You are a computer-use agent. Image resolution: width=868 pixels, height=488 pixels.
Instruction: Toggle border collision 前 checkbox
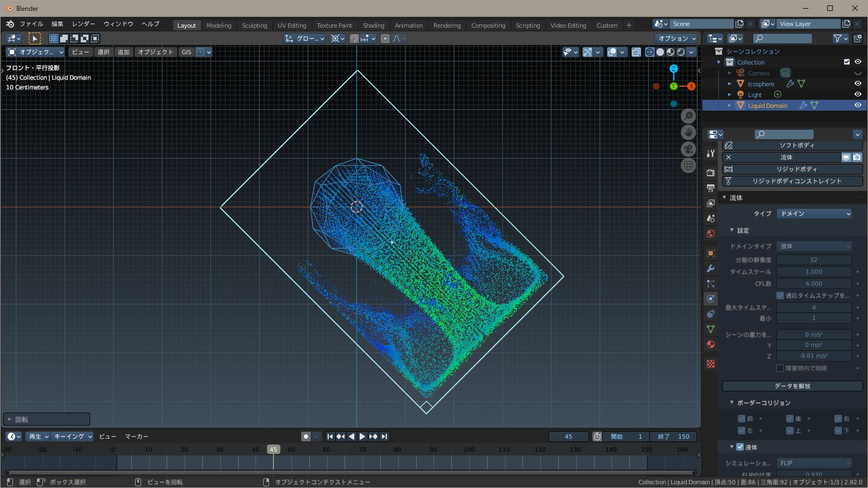click(742, 419)
